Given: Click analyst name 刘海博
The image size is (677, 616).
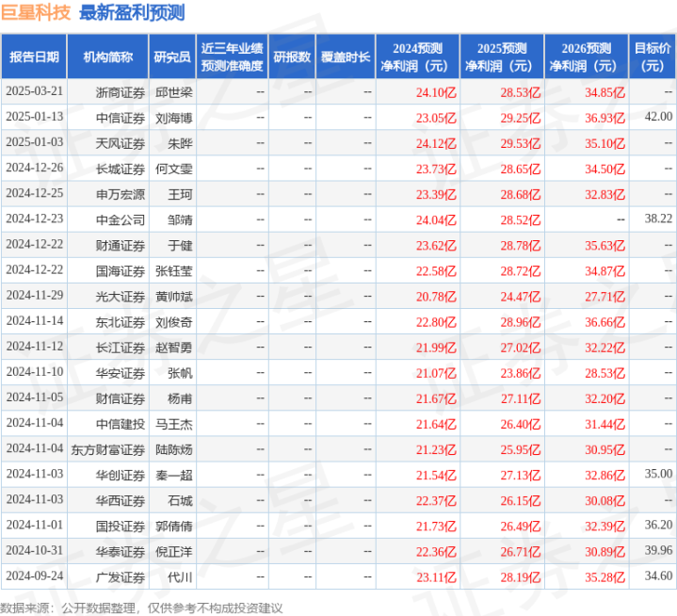Looking at the screenshot, I should [x=173, y=118].
